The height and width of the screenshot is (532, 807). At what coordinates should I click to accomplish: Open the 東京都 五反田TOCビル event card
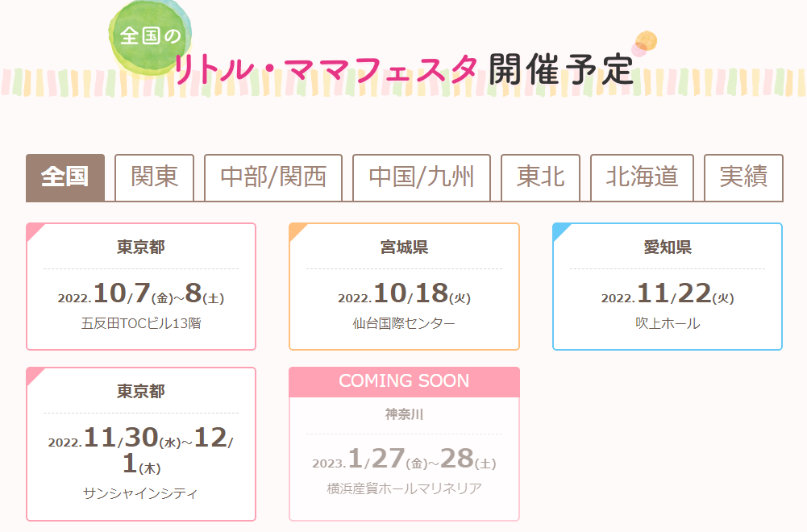(141, 287)
